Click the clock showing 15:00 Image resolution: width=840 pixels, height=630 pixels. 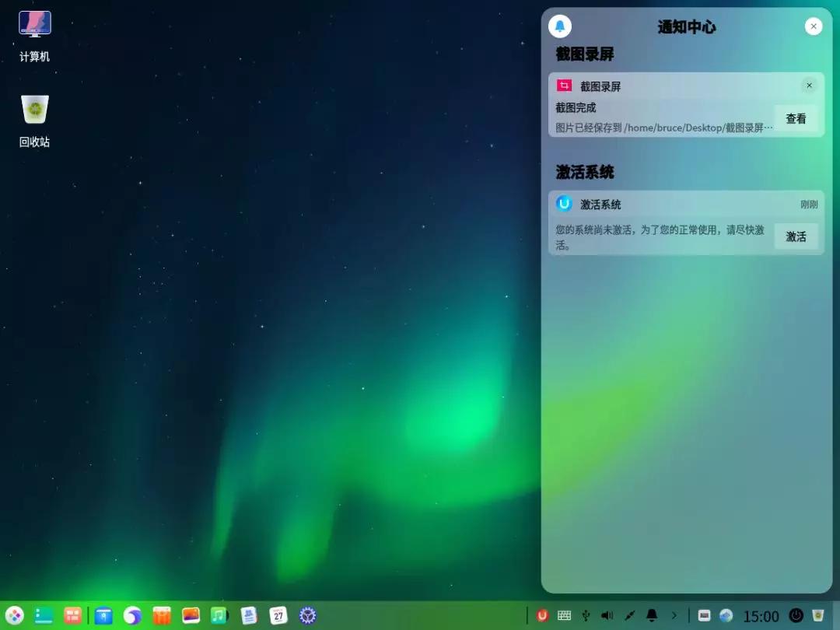762,615
